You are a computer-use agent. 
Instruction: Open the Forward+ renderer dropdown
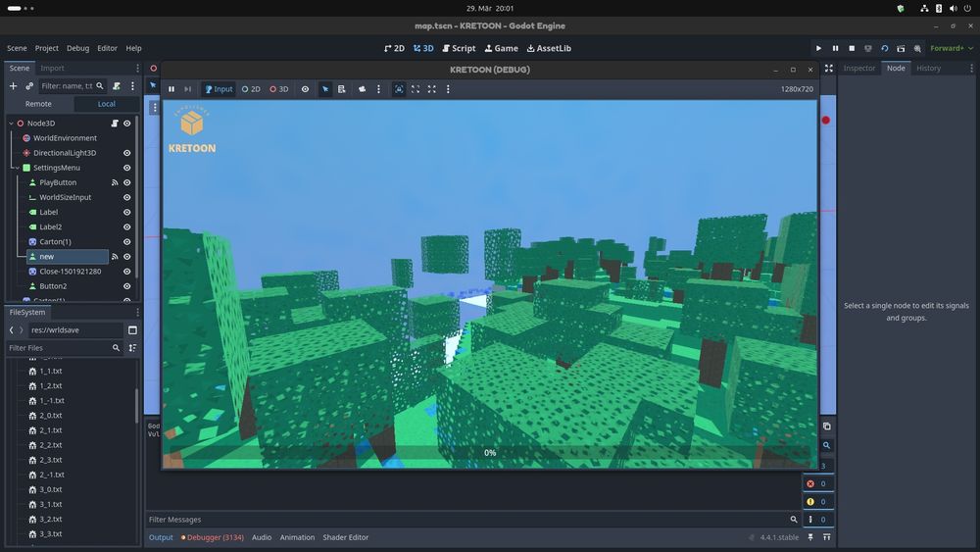(951, 48)
